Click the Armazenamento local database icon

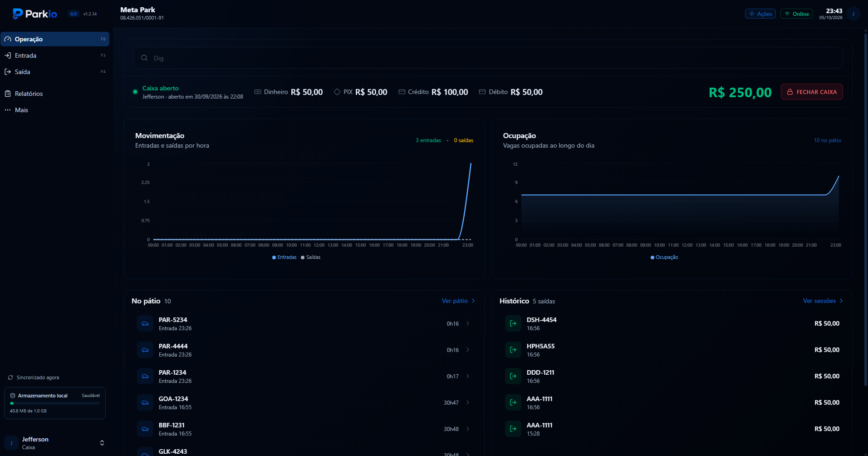click(13, 396)
